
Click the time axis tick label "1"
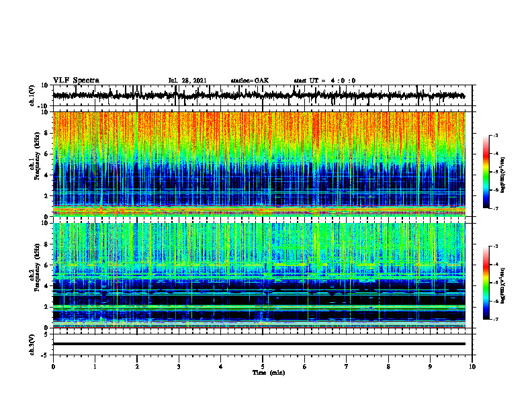click(95, 367)
